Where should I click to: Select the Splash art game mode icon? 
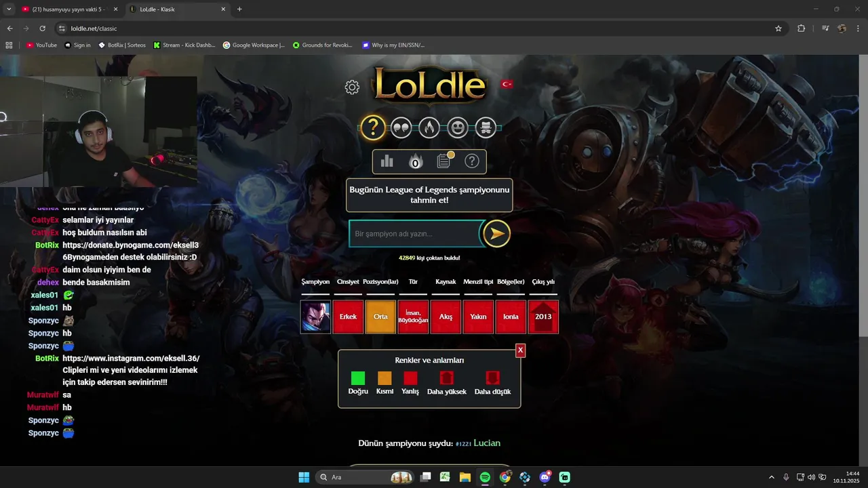point(486,127)
